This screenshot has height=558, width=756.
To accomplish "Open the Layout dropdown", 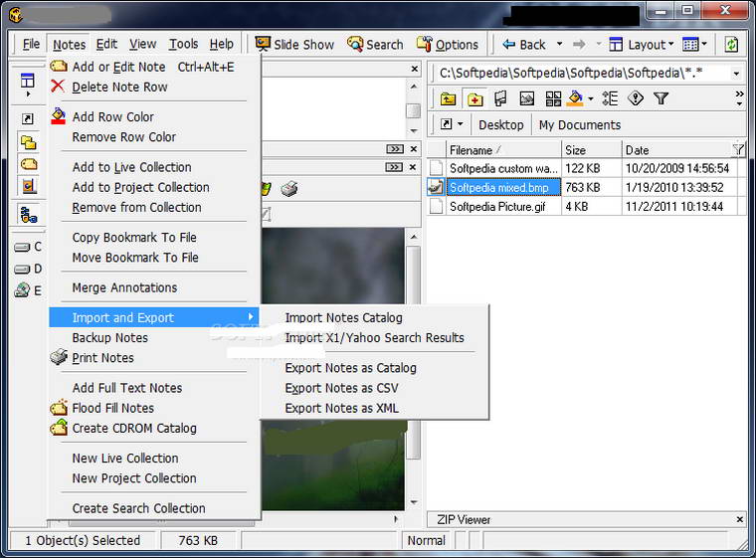I will click(642, 45).
